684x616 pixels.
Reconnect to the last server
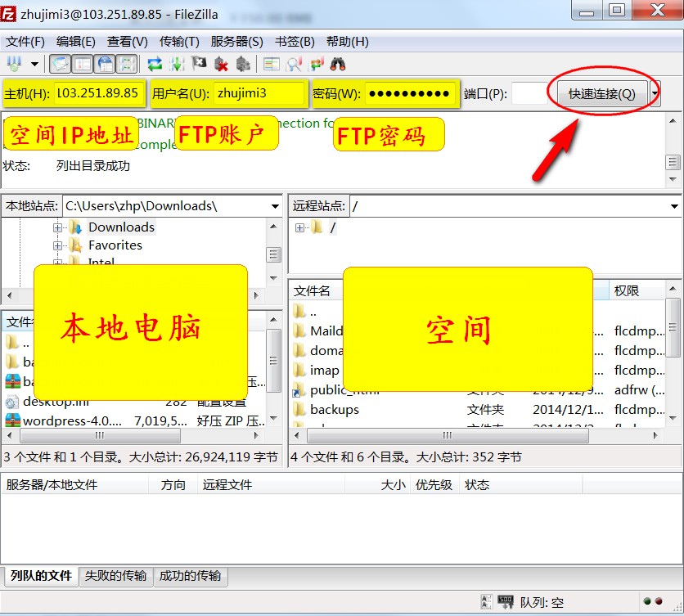(243, 64)
